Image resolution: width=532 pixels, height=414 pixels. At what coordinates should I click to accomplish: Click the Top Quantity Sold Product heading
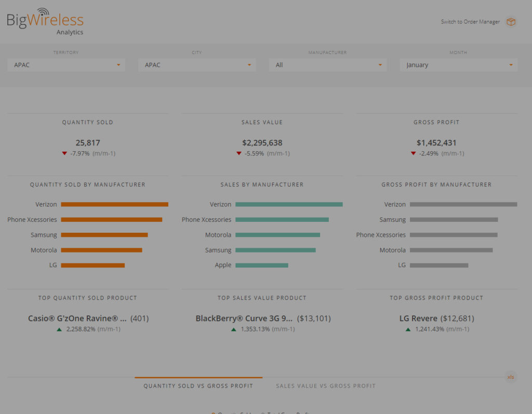point(88,298)
